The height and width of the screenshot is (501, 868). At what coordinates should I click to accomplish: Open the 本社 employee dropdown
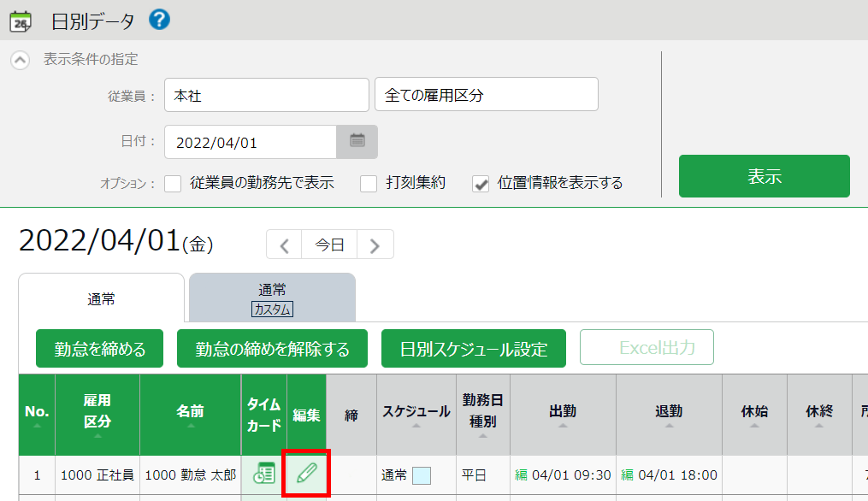(x=266, y=95)
